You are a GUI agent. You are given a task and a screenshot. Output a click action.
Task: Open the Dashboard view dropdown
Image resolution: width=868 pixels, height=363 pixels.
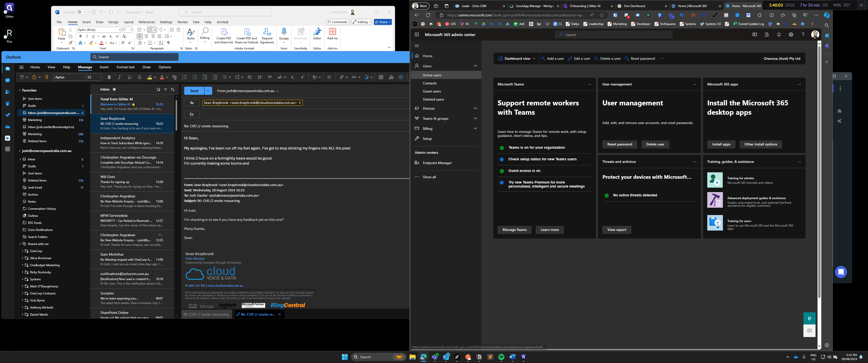(517, 58)
